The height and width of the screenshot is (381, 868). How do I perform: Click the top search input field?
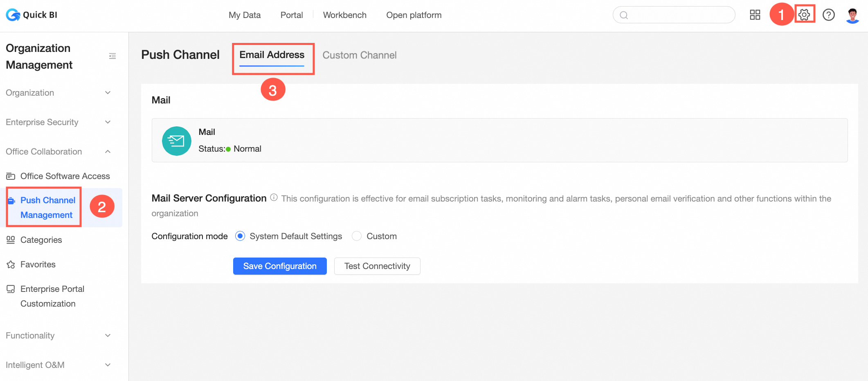(x=679, y=15)
